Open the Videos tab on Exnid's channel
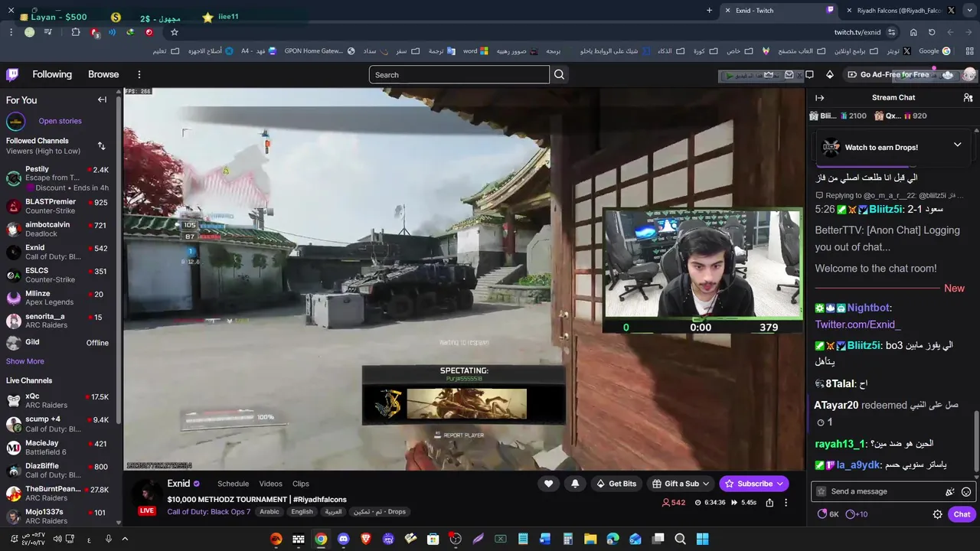 coord(270,484)
